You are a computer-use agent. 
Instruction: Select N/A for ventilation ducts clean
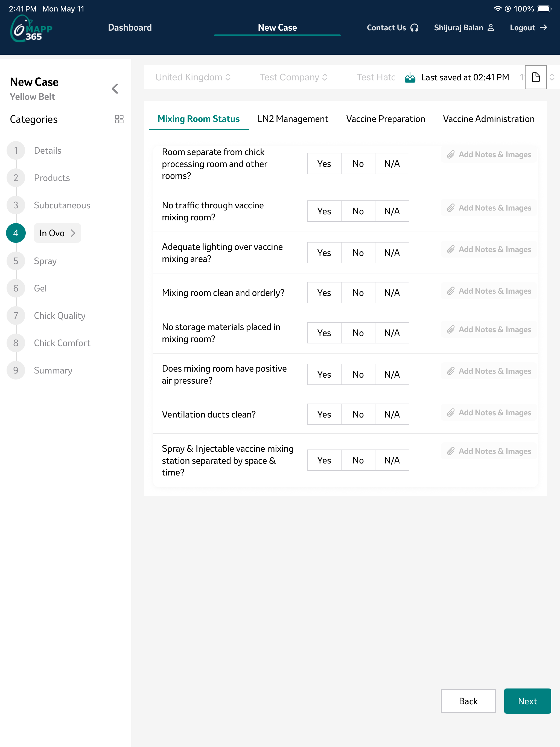point(392,414)
